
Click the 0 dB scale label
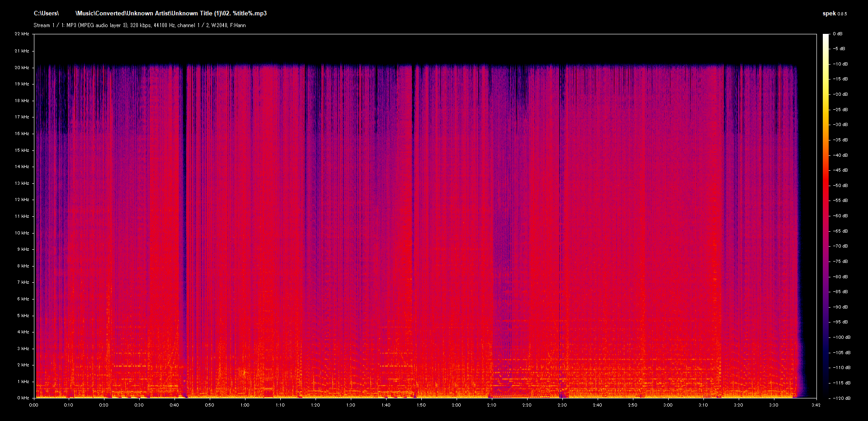[838, 34]
